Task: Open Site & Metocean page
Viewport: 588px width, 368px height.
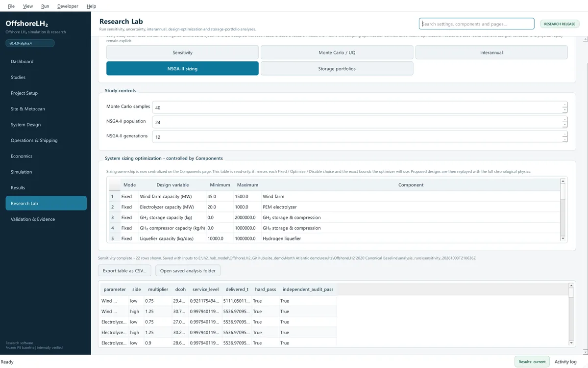Action: [x=46, y=108]
